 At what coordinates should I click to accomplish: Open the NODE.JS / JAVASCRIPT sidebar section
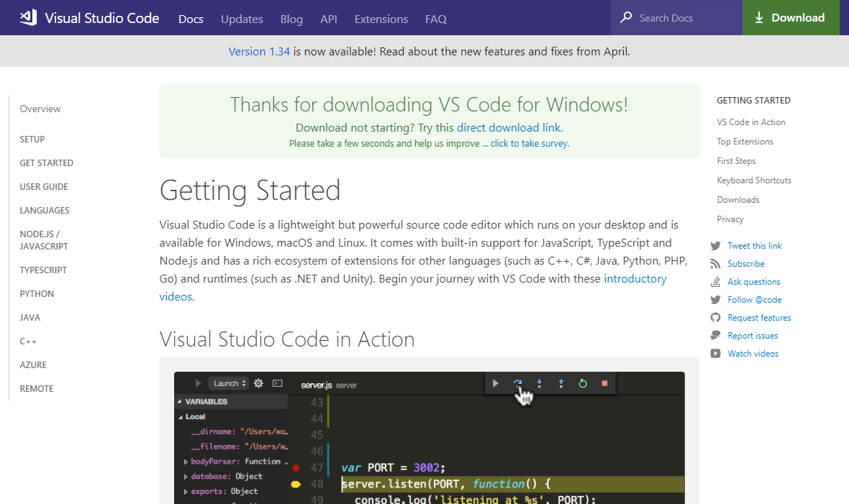click(x=44, y=240)
